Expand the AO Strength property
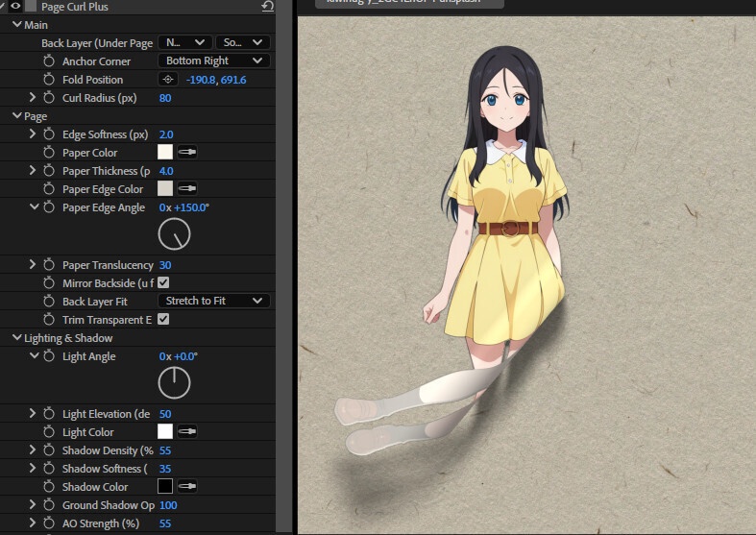Viewport: 756px width, 535px height. pyautogui.click(x=33, y=523)
